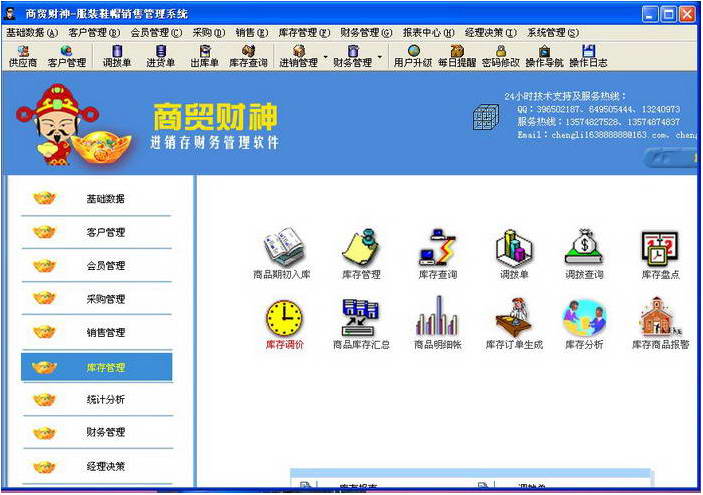Open 客户管理(B) menu
Image resolution: width=703 pixels, height=495 pixels.
(94, 33)
